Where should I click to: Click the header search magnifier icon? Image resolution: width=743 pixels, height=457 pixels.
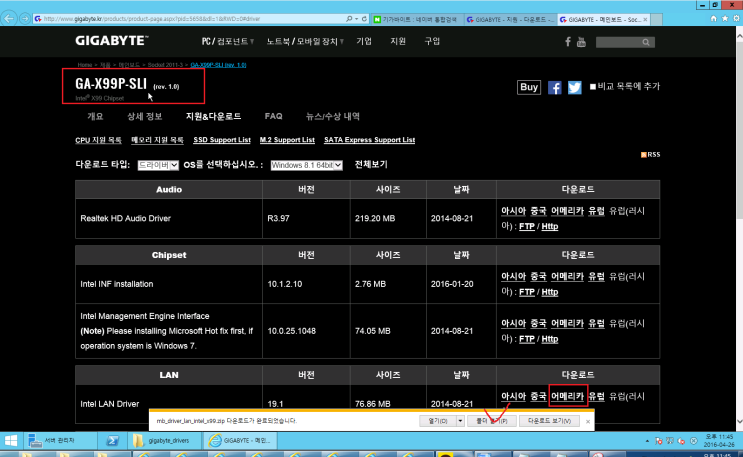coord(646,42)
